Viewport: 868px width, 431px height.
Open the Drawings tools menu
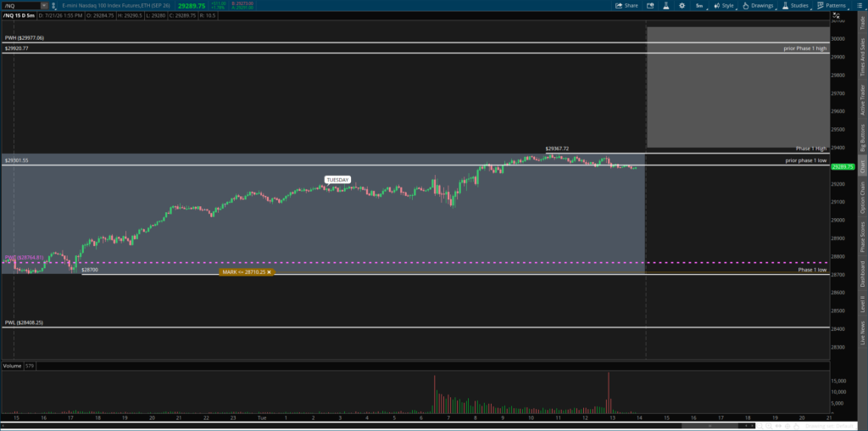click(758, 6)
